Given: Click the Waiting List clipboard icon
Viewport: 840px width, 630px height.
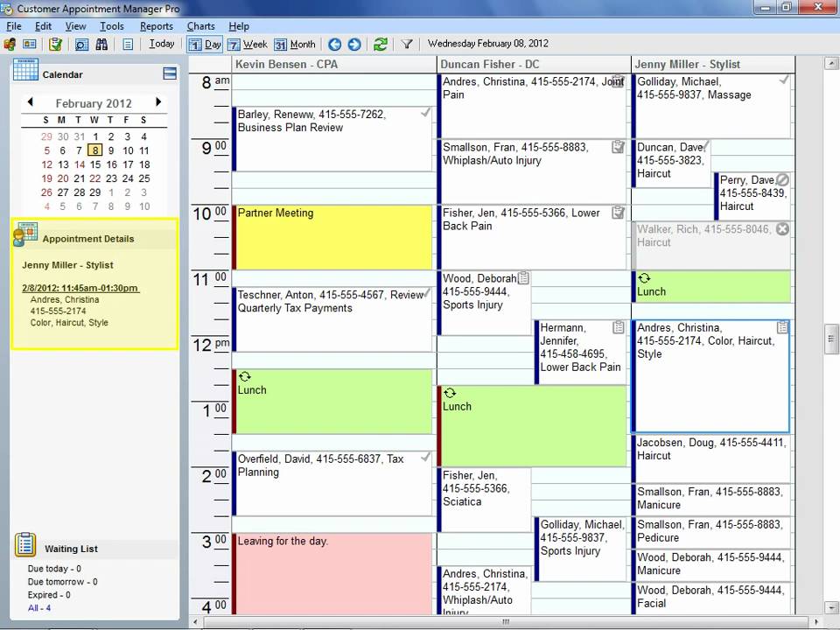Looking at the screenshot, I should (25, 545).
